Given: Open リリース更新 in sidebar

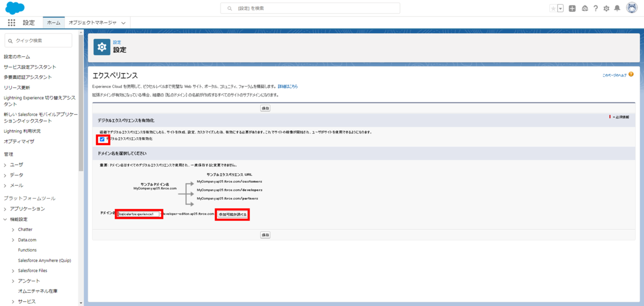Looking at the screenshot, I should [x=17, y=88].
